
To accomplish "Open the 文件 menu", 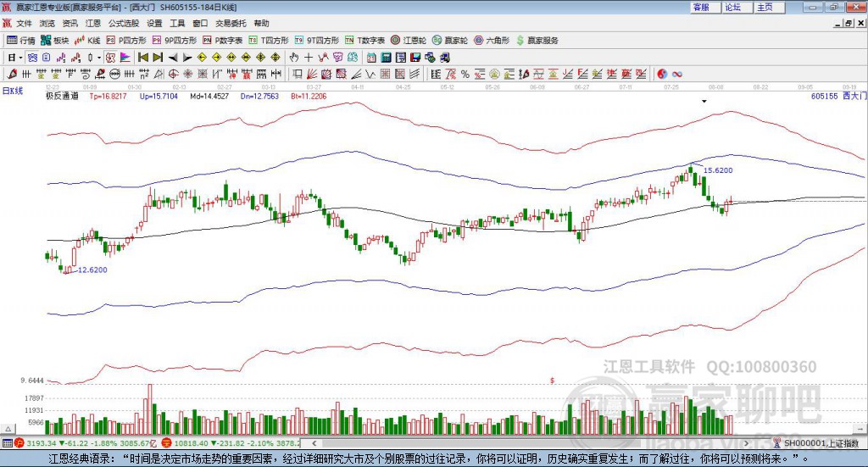I will (x=25, y=24).
